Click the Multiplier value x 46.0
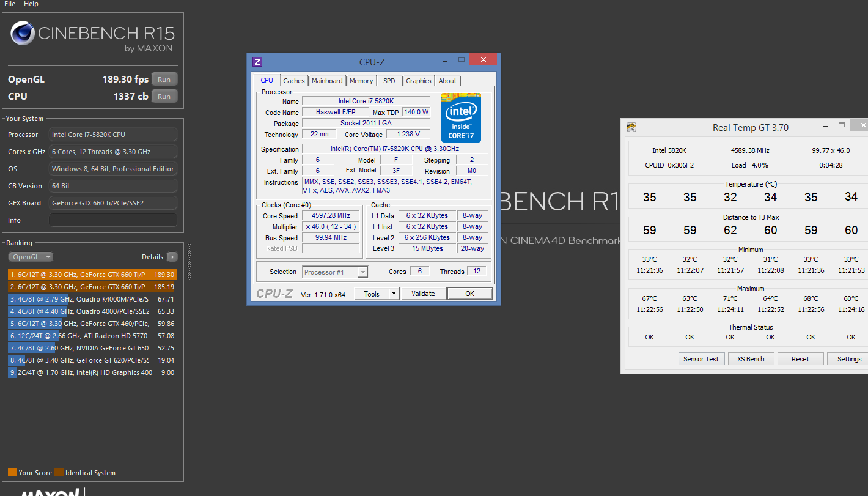This screenshot has width=868, height=496. (331, 227)
